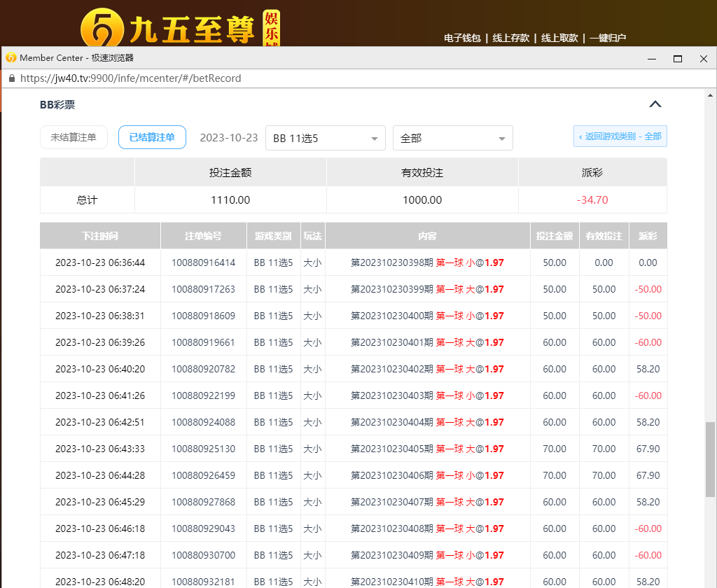Open the 全部 filter dropdown

tap(452, 138)
